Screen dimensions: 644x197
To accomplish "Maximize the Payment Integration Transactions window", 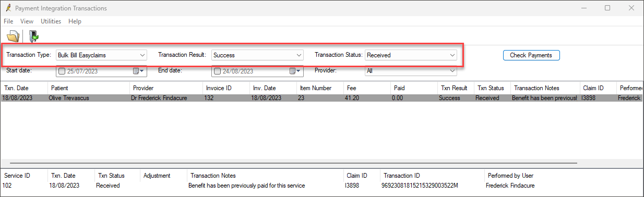I will pyautogui.click(x=607, y=8).
